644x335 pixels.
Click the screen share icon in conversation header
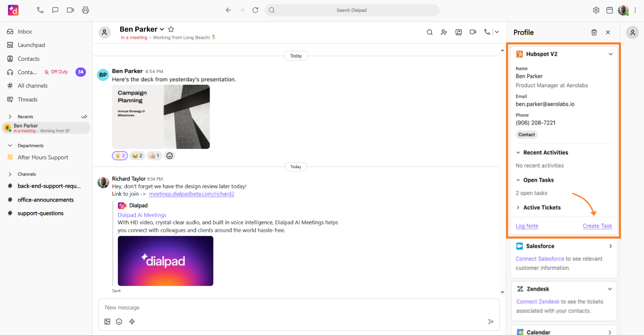(459, 32)
